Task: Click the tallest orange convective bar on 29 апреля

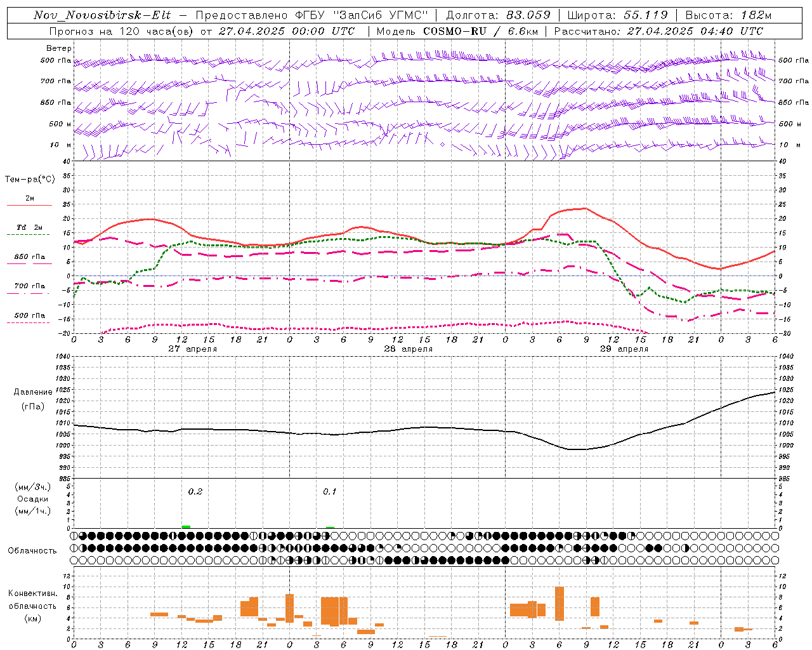Action: pos(560,604)
